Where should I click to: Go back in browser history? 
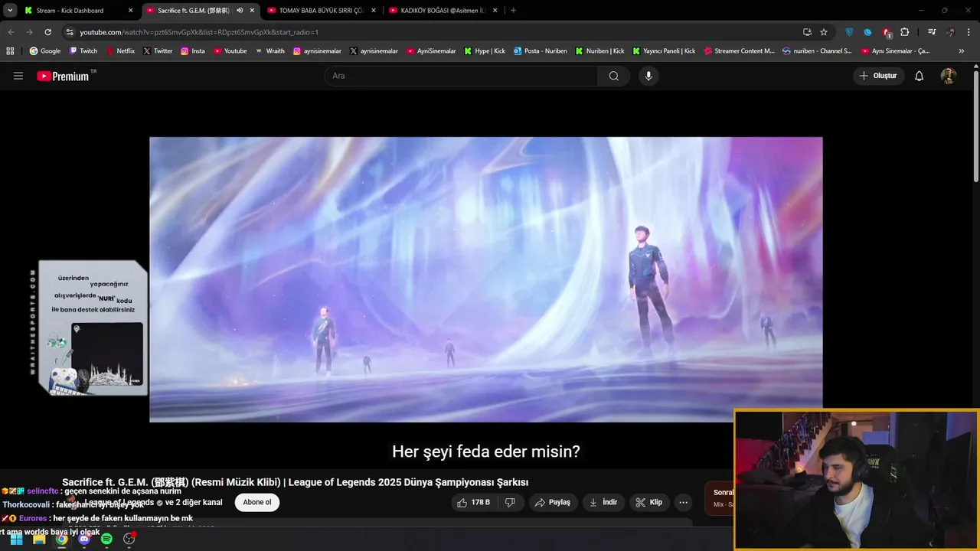(x=11, y=32)
